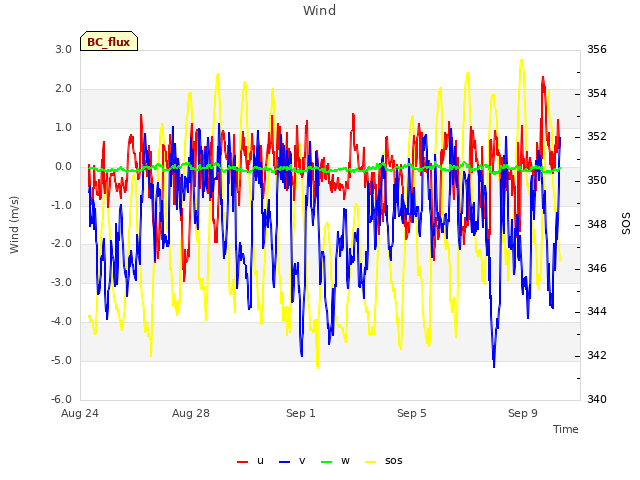Click the 'Wind' chart title

click(x=320, y=10)
